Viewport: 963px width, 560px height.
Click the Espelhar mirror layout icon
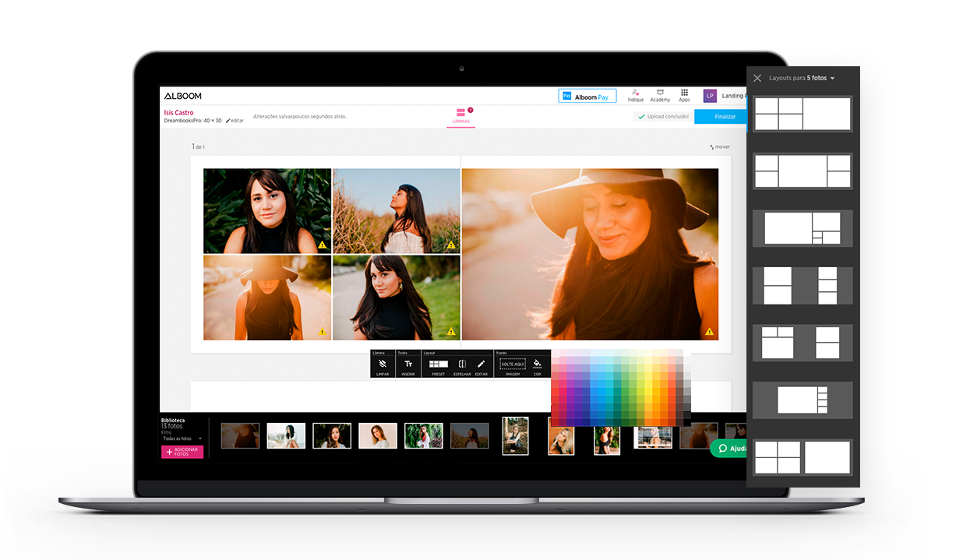pos(462,365)
